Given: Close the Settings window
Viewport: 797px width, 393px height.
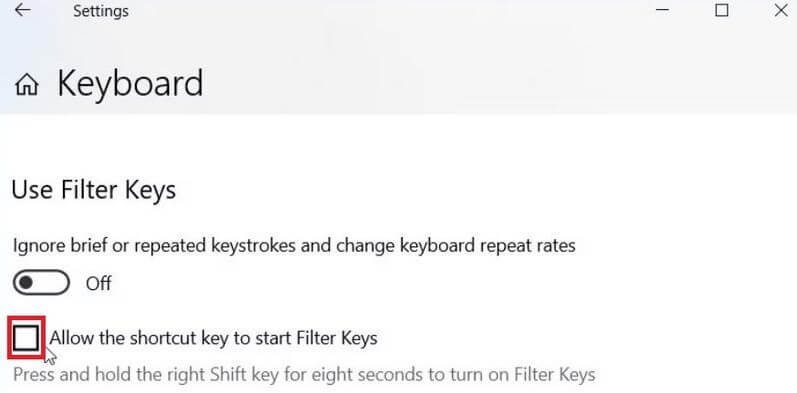Looking at the screenshot, I should click(x=781, y=10).
